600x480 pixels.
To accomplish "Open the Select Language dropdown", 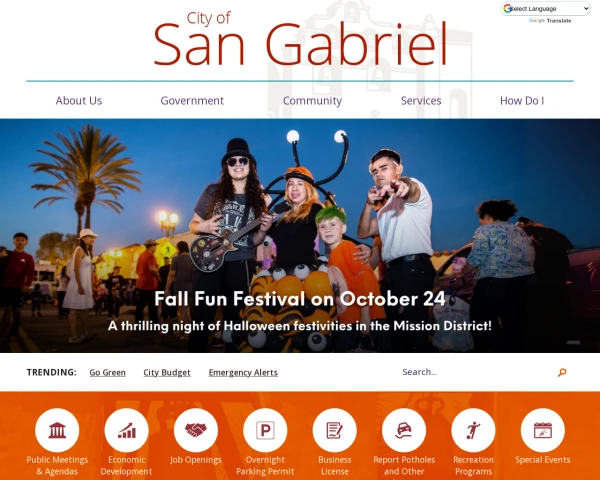I will (x=546, y=8).
